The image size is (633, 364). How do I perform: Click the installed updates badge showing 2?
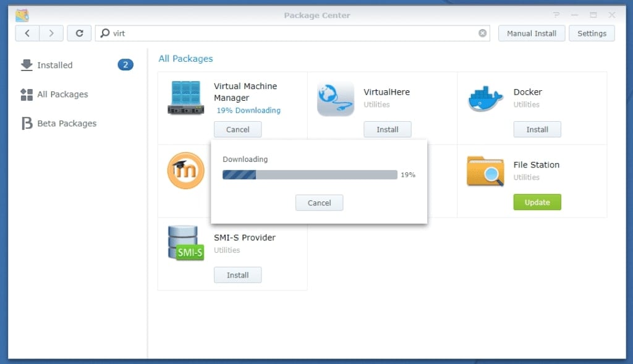coord(125,64)
